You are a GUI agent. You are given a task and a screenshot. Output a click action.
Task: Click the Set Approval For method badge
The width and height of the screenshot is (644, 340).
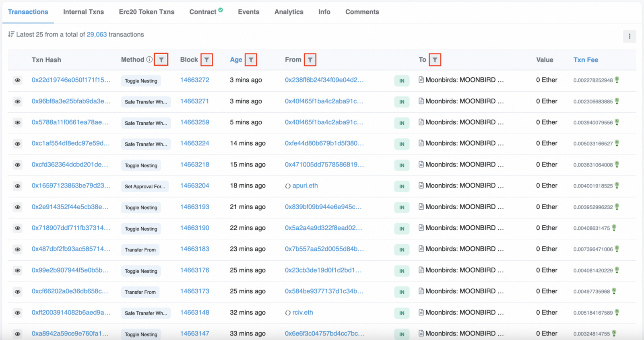click(x=145, y=186)
